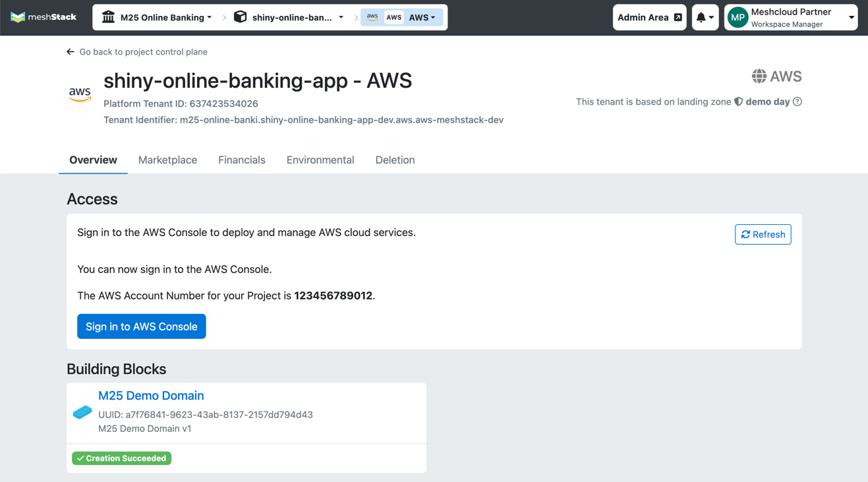Click the Building Blocks heading

click(x=116, y=369)
